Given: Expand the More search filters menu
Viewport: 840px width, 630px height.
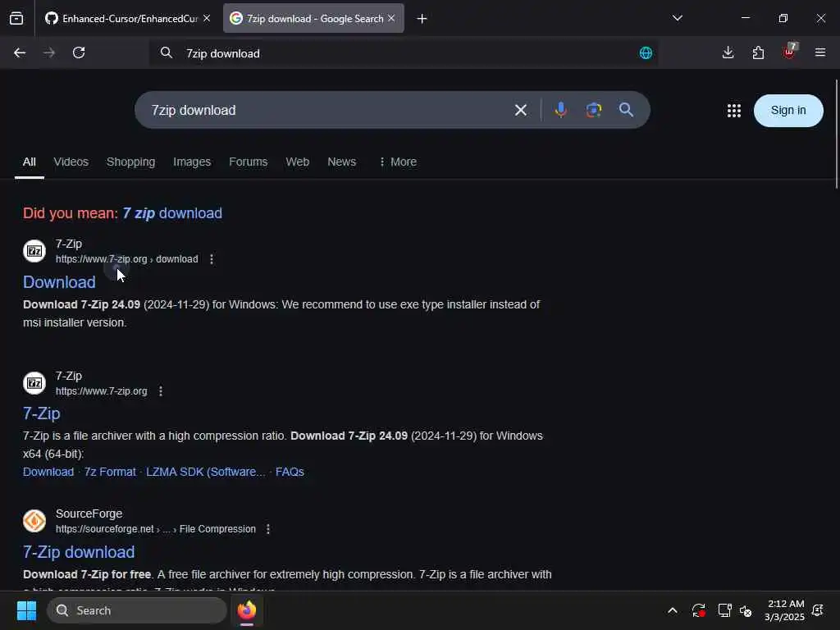Looking at the screenshot, I should (398, 162).
